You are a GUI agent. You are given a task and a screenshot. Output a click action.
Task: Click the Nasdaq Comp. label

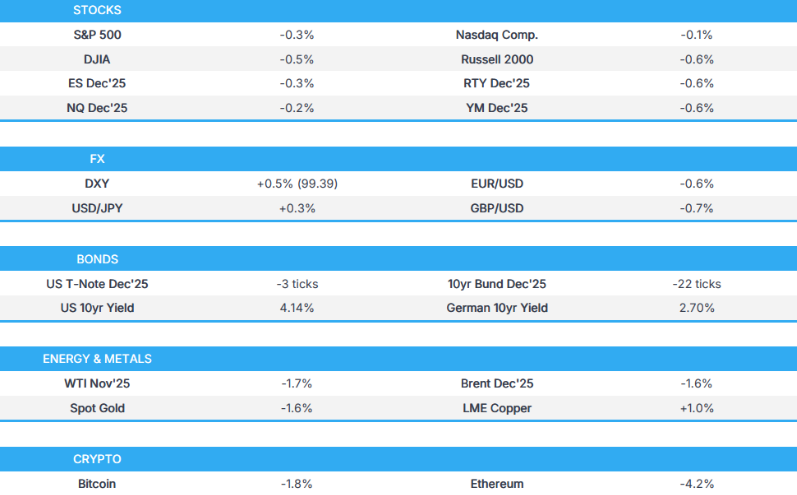click(496, 34)
